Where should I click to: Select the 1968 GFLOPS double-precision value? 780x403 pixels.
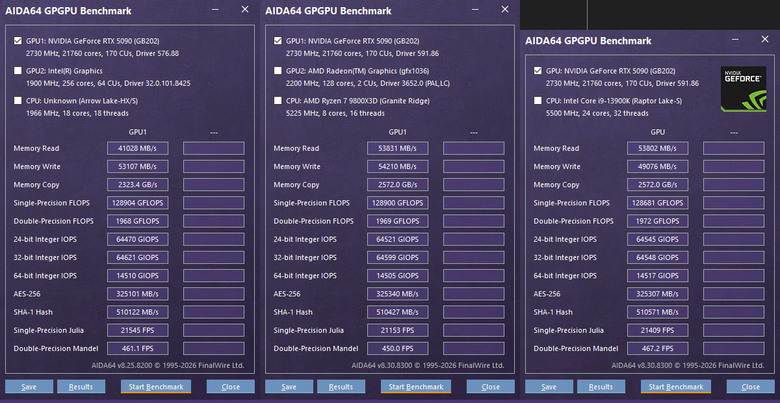pyautogui.click(x=137, y=221)
